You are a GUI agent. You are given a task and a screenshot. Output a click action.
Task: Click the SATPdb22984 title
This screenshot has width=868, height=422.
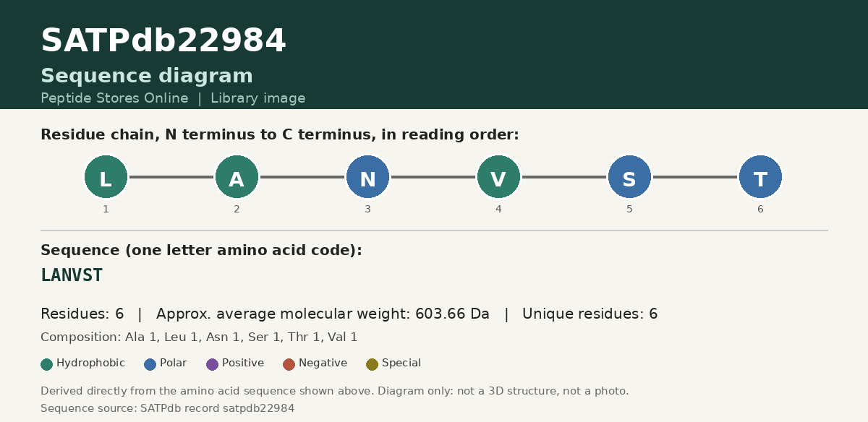[163, 41]
